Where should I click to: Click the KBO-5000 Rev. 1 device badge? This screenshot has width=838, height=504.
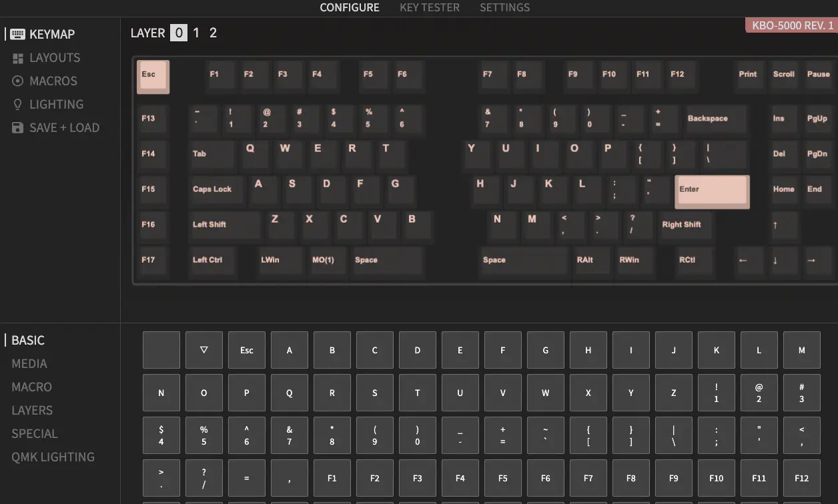point(791,26)
